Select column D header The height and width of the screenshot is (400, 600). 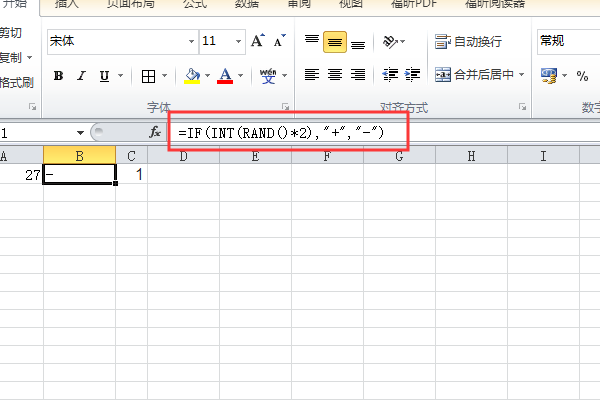[183, 155]
